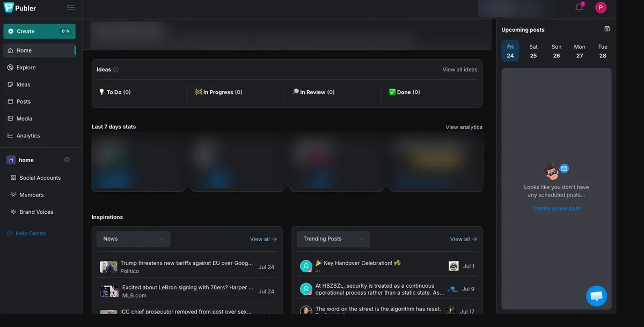Click View all ideas
The height and width of the screenshot is (327, 644).
pyautogui.click(x=460, y=69)
